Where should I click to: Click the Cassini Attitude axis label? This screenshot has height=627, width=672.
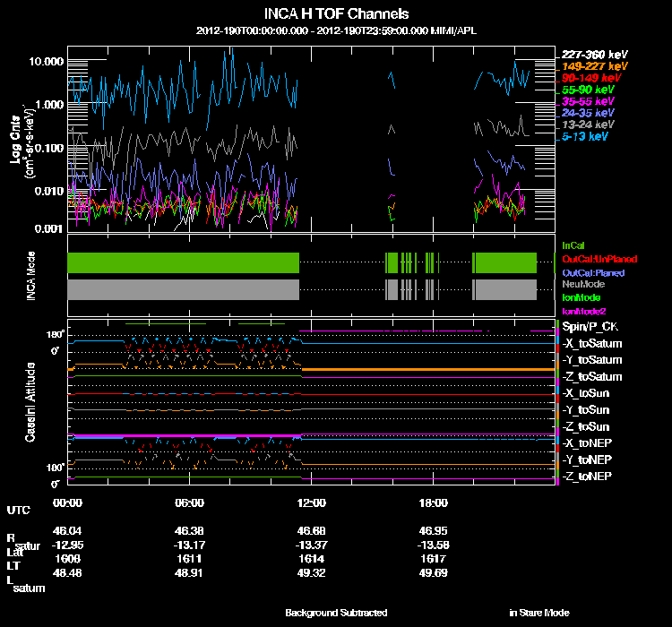pyautogui.click(x=30, y=401)
